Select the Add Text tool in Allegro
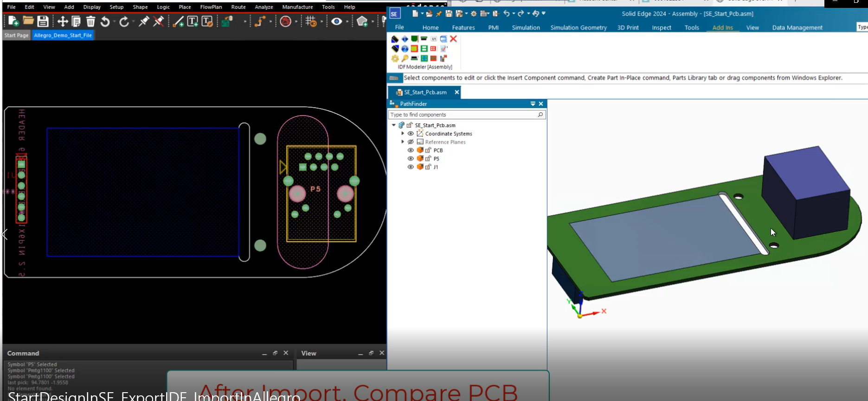The width and height of the screenshot is (868, 401). point(193,21)
